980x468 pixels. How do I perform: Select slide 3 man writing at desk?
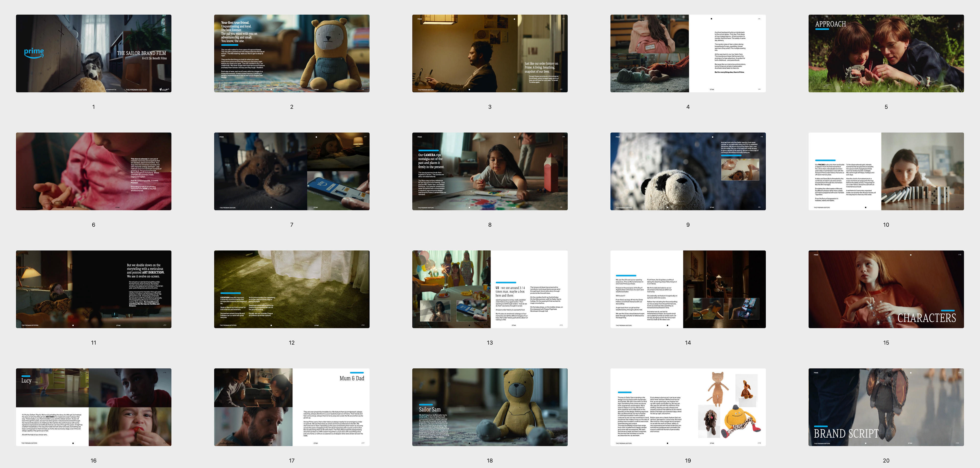pyautogui.click(x=490, y=53)
